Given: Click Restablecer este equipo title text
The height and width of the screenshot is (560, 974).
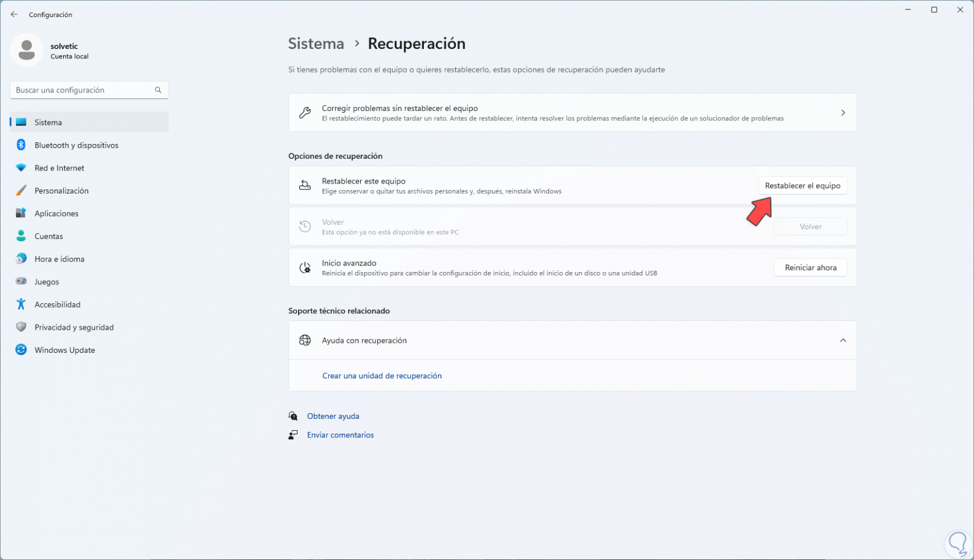Looking at the screenshot, I should (364, 181).
